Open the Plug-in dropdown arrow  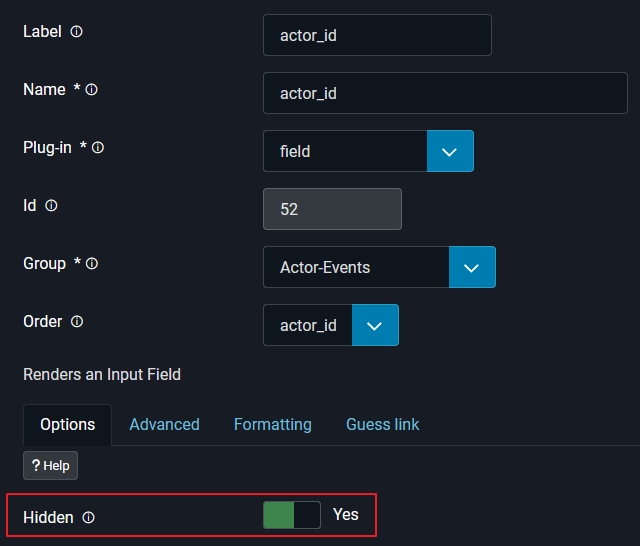(x=450, y=152)
